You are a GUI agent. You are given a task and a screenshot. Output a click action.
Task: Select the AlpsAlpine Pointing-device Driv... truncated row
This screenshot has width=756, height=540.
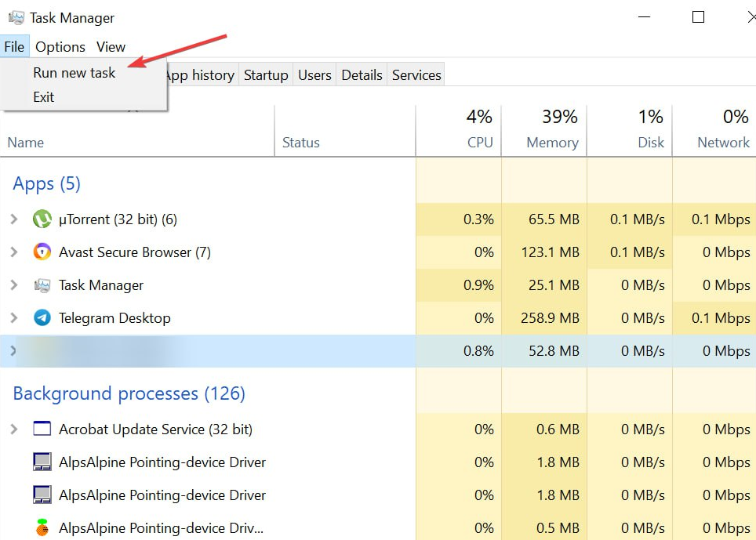[x=378, y=528]
